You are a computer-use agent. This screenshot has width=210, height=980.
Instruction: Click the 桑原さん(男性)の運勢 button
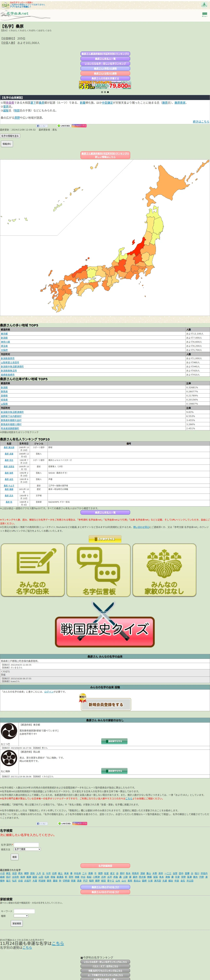tap(105, 68)
